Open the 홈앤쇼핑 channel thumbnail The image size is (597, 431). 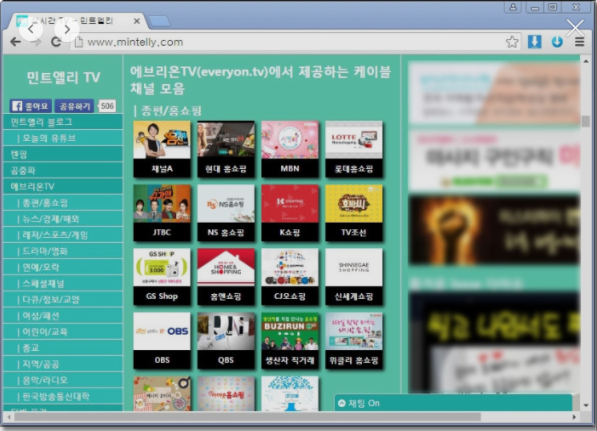[226, 277]
